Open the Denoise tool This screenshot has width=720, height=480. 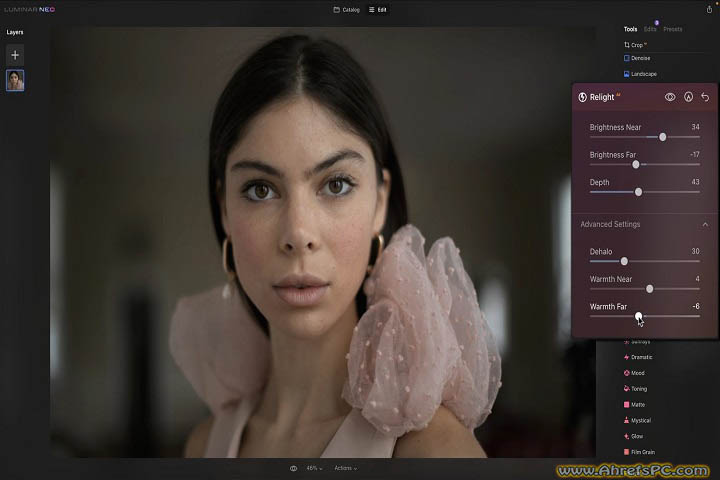click(637, 58)
